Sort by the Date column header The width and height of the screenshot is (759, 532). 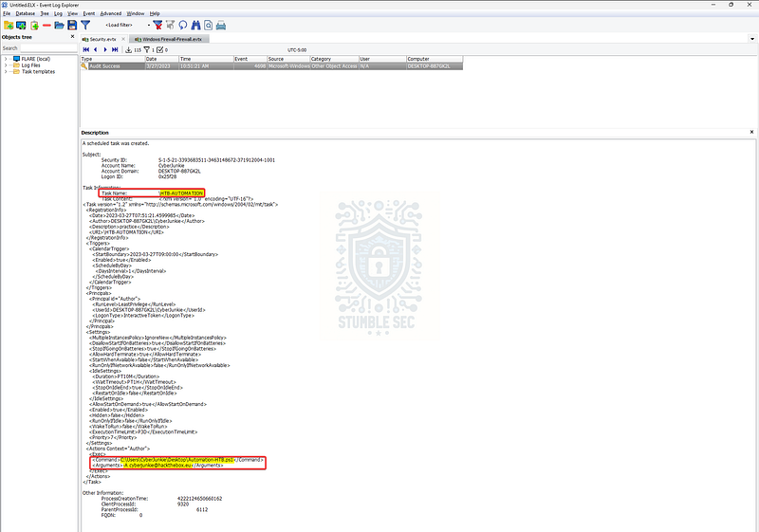click(x=161, y=59)
